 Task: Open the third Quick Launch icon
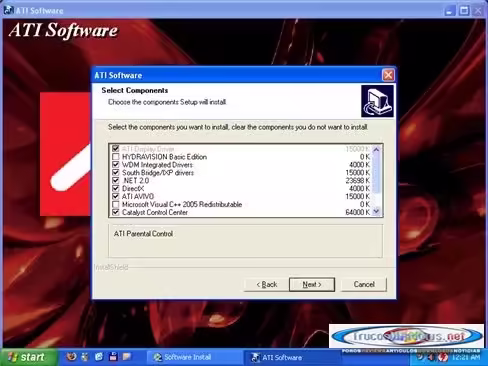[x=99, y=357]
